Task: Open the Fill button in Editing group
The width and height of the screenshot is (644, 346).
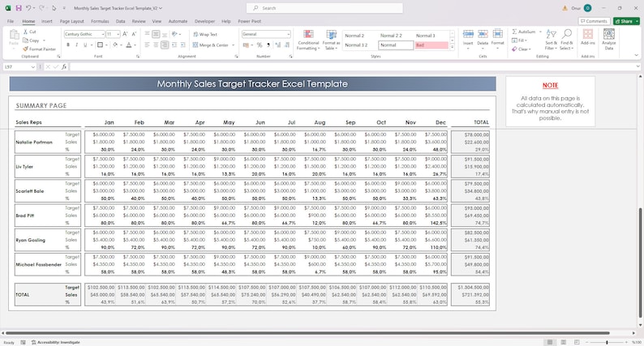Action: pos(520,41)
